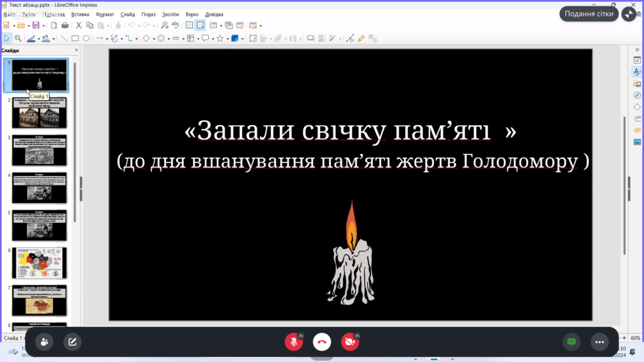This screenshot has height=362, width=644.
Task: Expand the Stars and Banners dropdown
Action: coord(226,38)
